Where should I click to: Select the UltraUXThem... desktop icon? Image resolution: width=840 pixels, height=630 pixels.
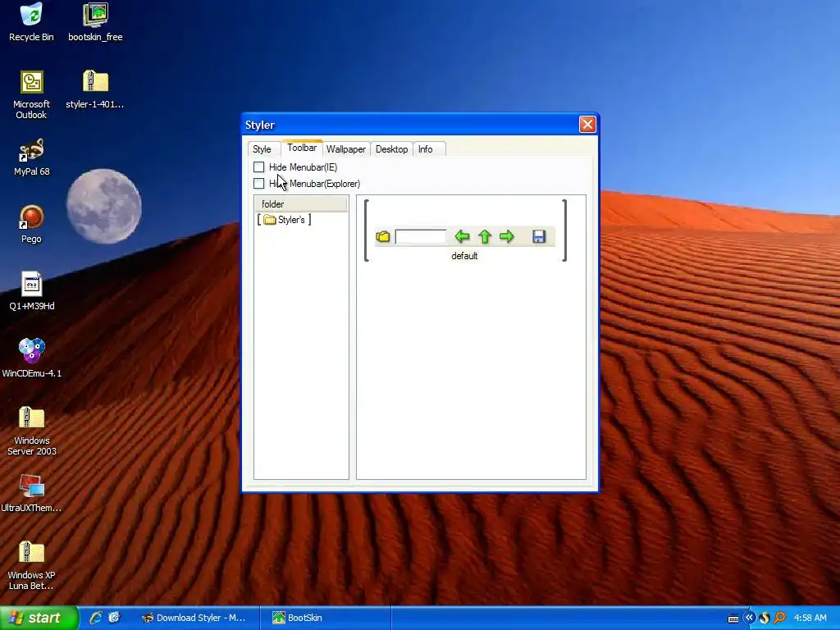(x=31, y=493)
